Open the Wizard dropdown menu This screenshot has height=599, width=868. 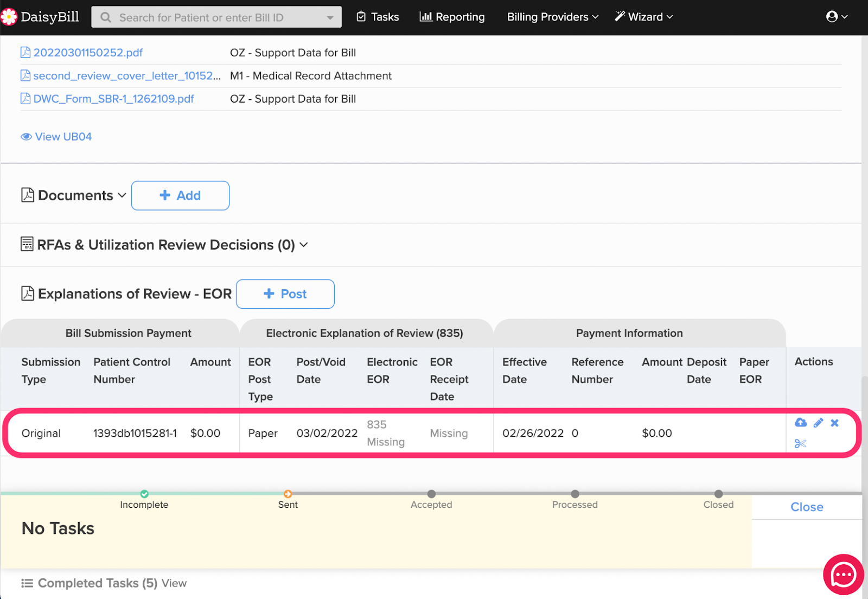[644, 17]
